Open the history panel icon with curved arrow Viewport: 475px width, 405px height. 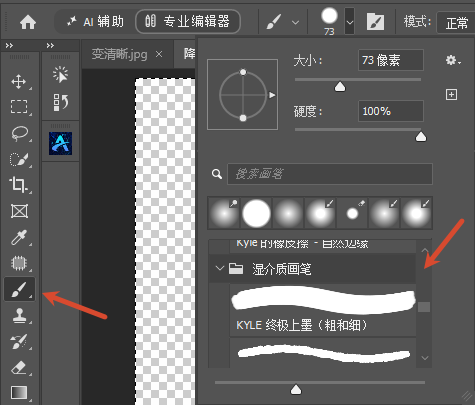click(60, 102)
